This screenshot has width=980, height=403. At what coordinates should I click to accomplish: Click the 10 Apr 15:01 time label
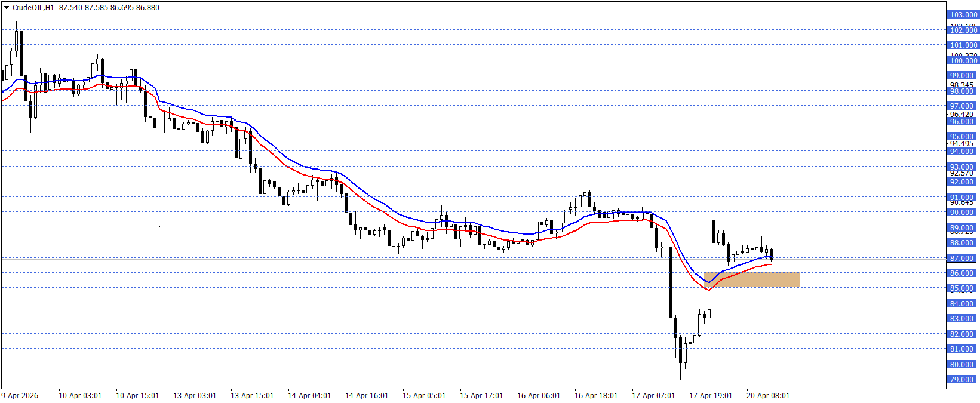coord(137,396)
